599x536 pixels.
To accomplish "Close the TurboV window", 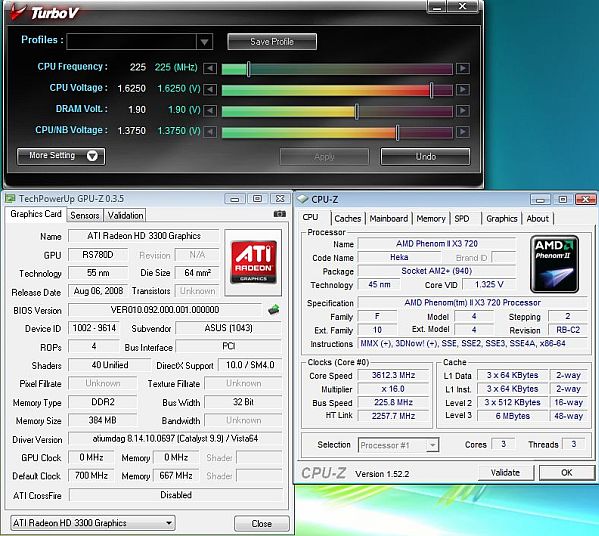I will (463, 6).
